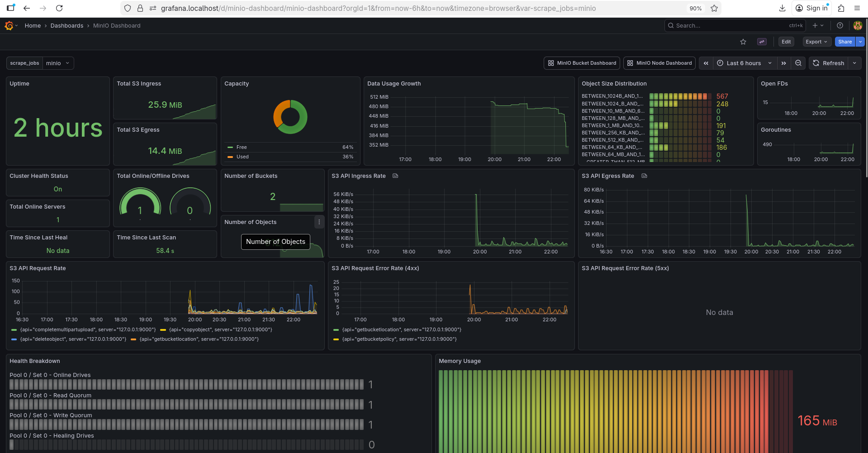Click the S3 API Ingress Rate info icon
Screen dimensions: 868x453
(x=395, y=176)
